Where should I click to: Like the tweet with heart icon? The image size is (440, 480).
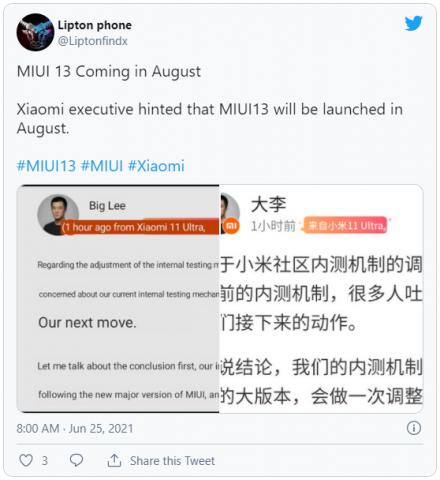coord(26,460)
